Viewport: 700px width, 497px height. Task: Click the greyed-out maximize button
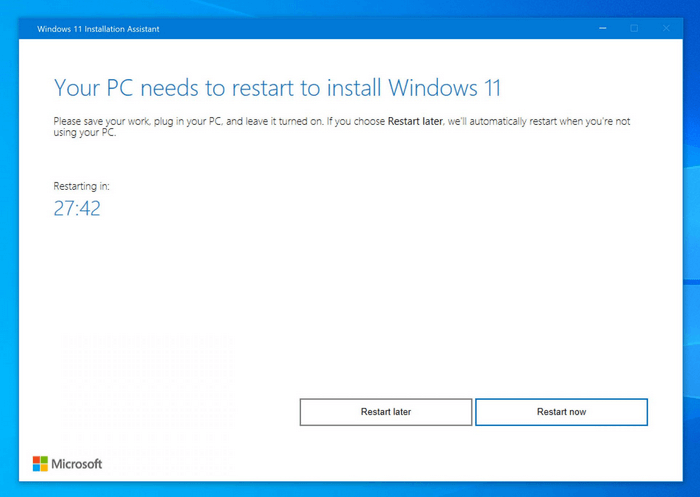634,28
